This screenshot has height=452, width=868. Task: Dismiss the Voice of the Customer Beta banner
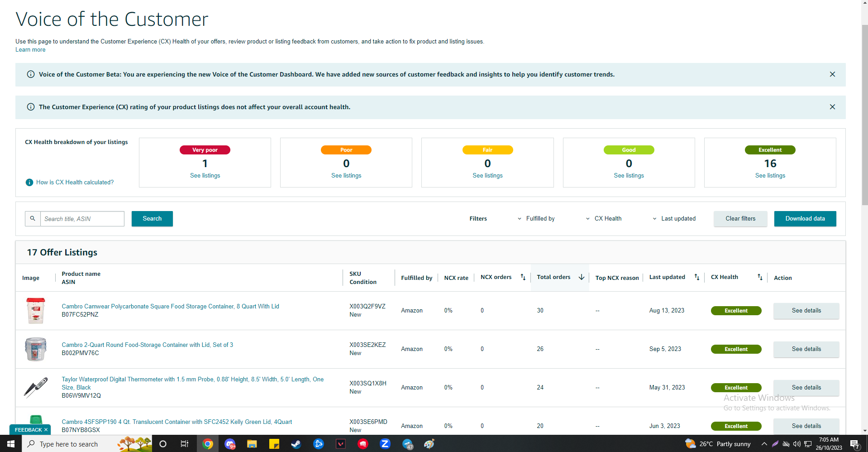832,74
